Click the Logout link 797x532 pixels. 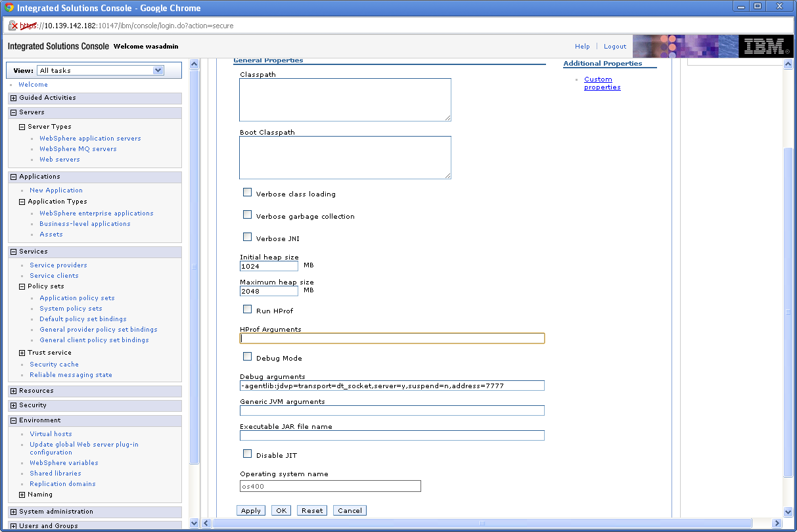coord(615,47)
